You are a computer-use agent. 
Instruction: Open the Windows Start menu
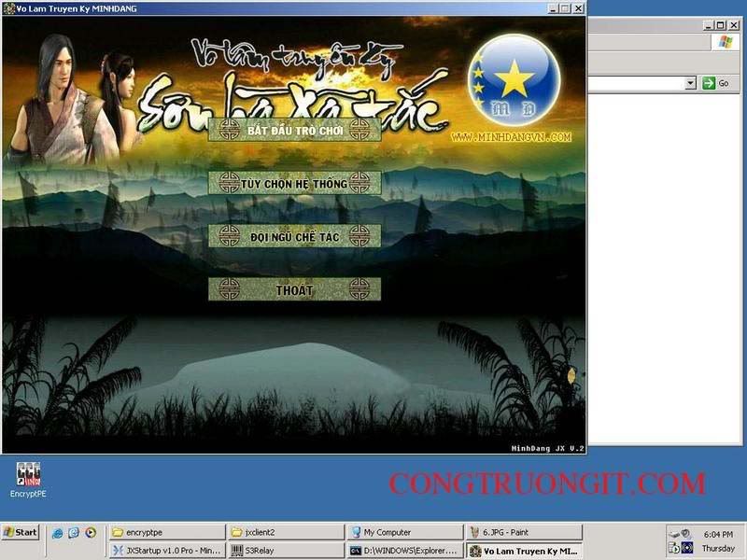21,532
